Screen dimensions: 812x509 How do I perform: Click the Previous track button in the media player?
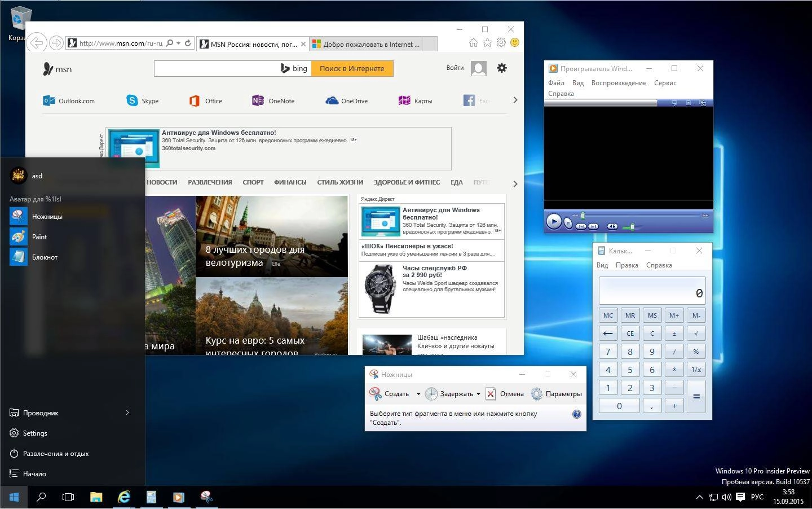pos(581,226)
